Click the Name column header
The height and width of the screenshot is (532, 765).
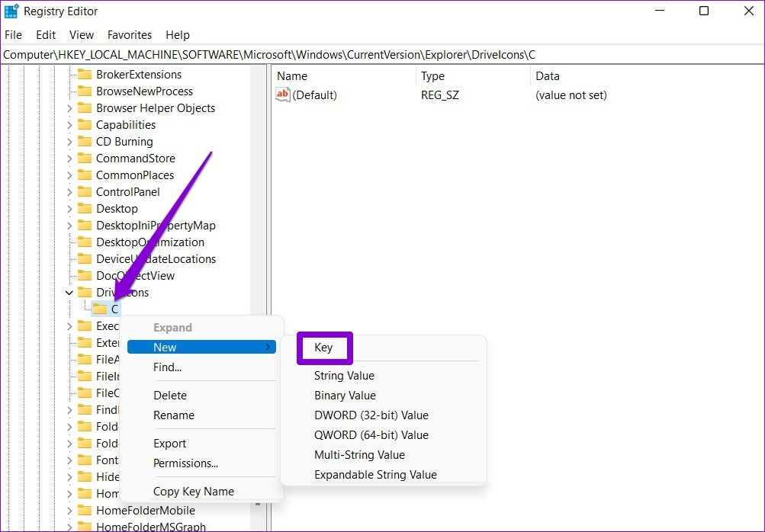292,76
